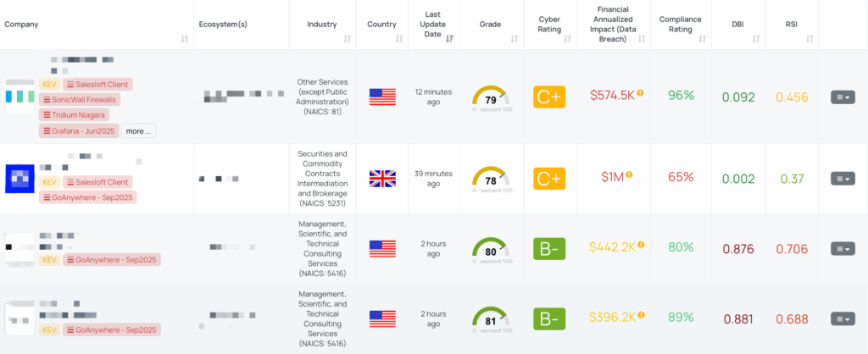Open action dropdown for UK company row
This screenshot has height=354, width=868.
[x=843, y=178]
